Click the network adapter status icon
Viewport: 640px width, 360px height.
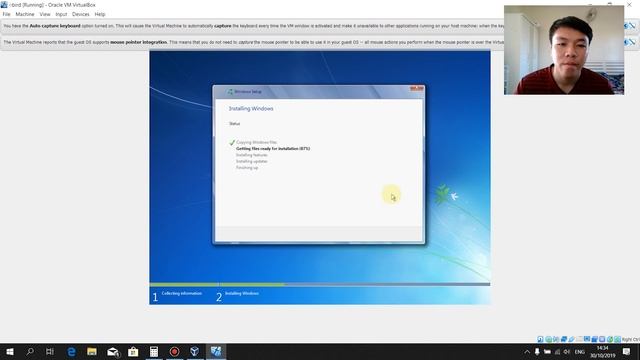pos(564,339)
